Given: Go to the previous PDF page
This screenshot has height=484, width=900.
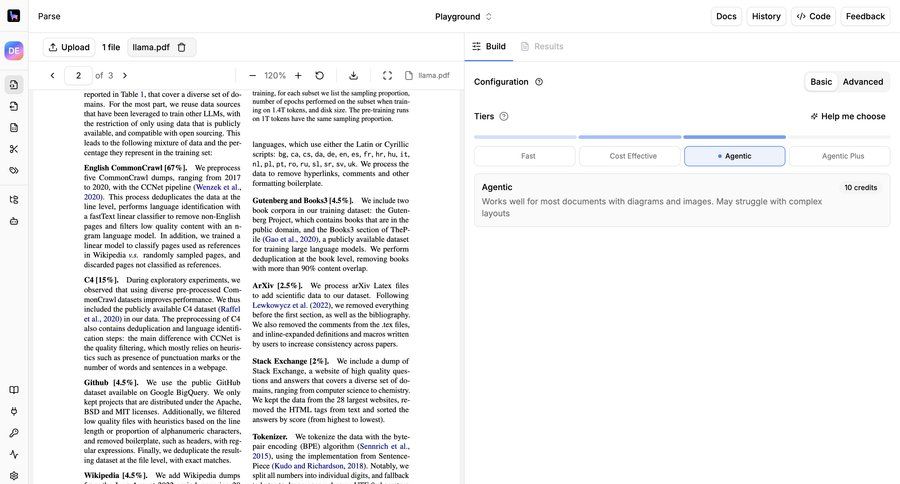Looking at the screenshot, I should (x=52, y=75).
